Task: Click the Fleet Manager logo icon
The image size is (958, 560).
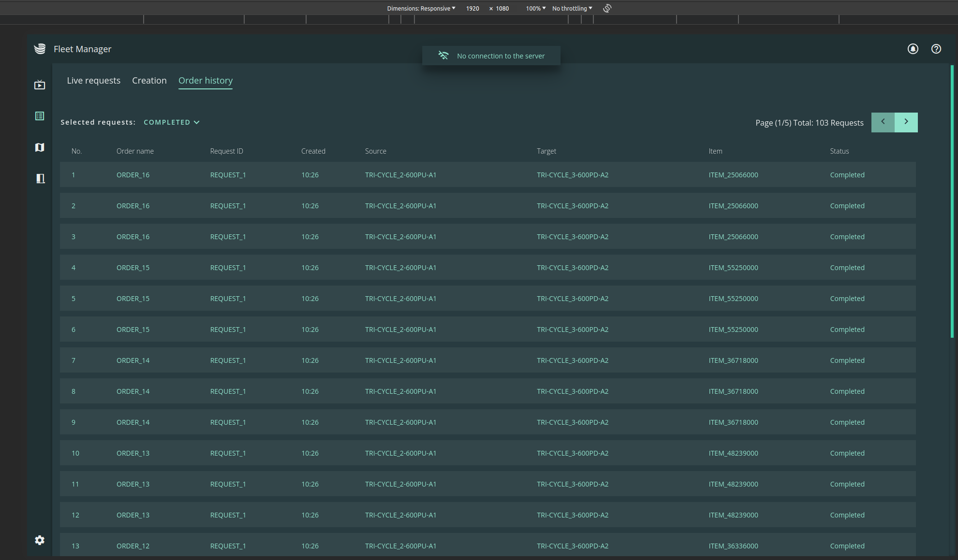Action: 40,49
